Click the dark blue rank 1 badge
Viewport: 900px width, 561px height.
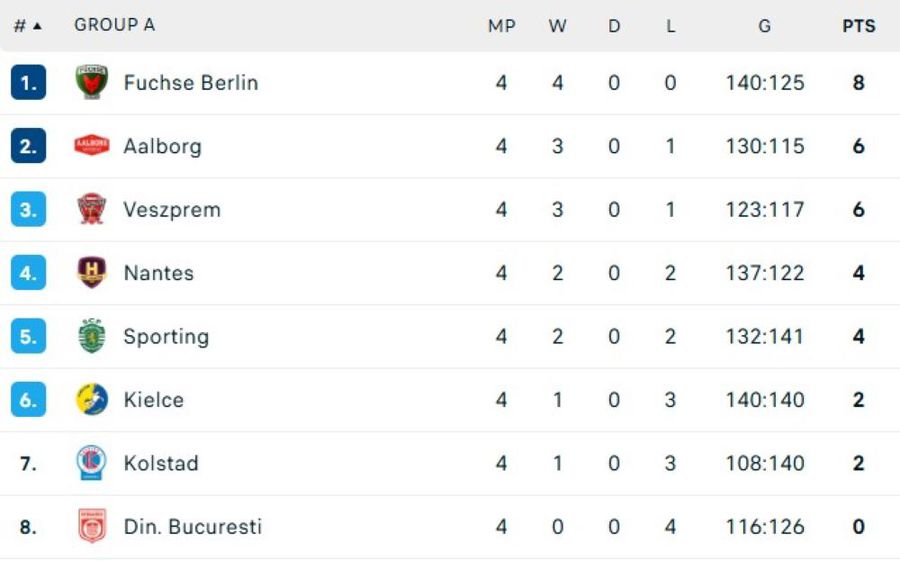[x=28, y=83]
